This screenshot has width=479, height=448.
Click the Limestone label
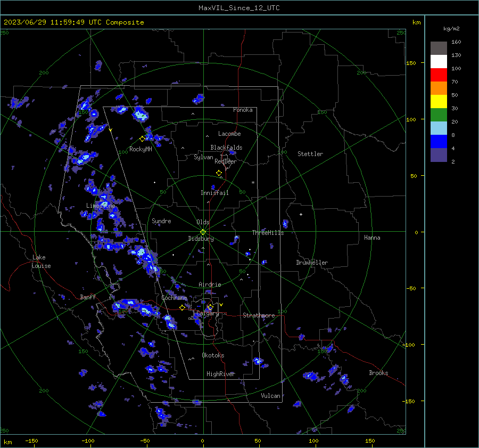pos(101,206)
